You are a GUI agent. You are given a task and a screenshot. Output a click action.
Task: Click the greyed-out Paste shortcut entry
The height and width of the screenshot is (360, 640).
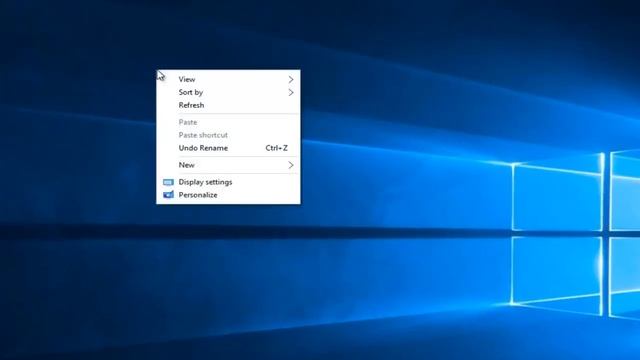[x=228, y=135]
